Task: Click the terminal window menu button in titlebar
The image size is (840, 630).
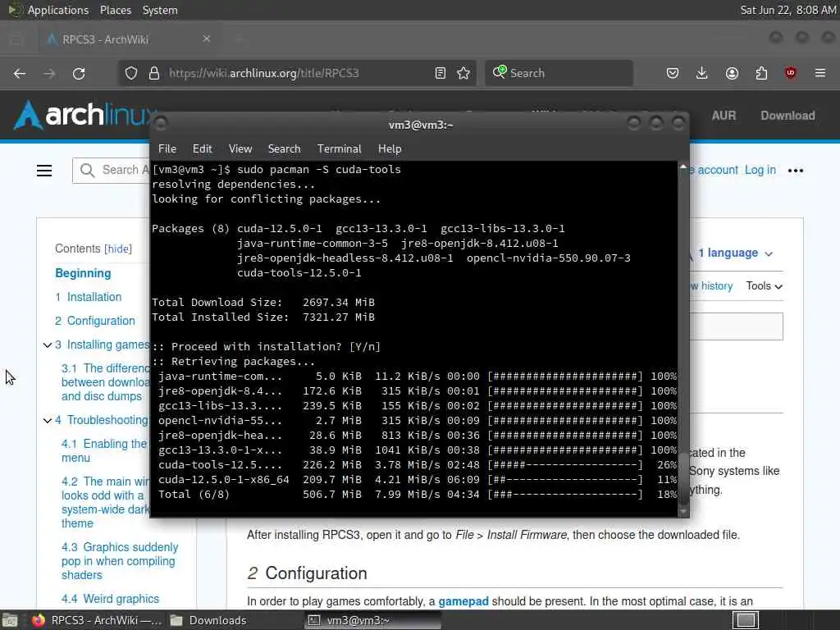Action: 160,125
